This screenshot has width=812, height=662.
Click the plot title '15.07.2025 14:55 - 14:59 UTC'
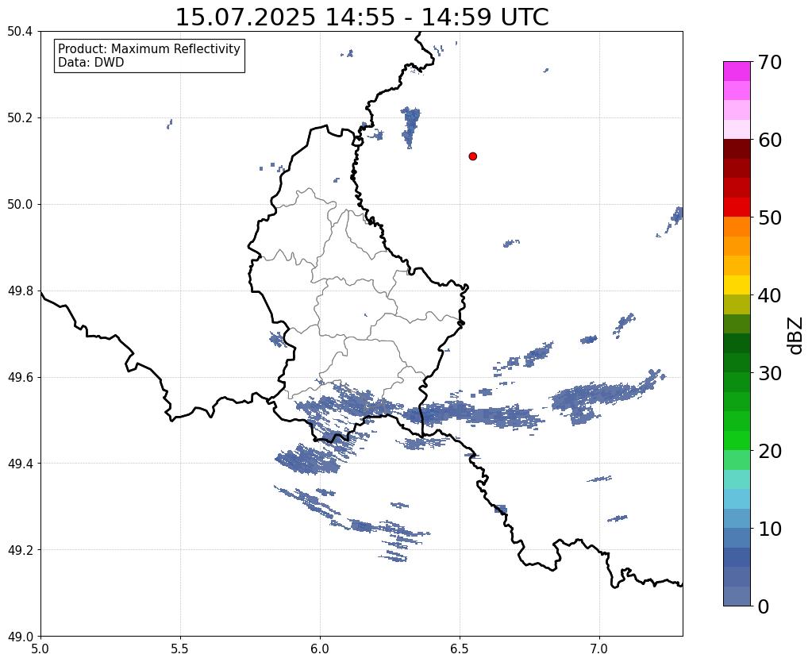[x=362, y=17]
